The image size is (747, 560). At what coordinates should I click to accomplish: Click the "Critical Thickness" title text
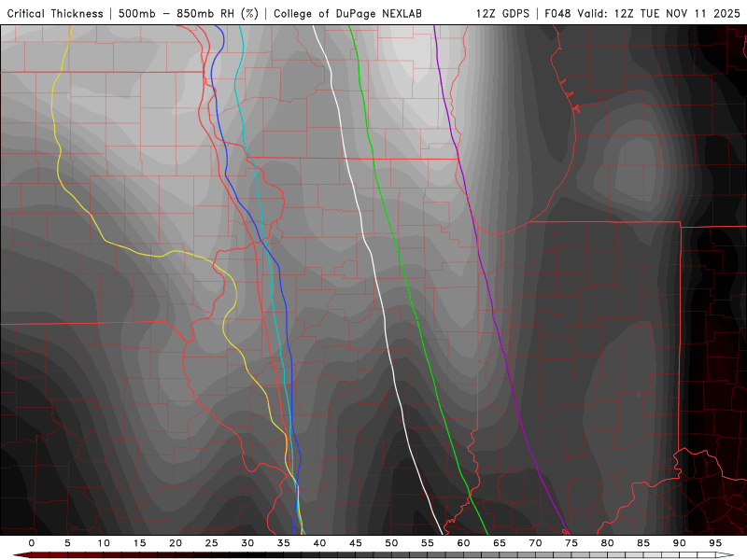(x=55, y=14)
